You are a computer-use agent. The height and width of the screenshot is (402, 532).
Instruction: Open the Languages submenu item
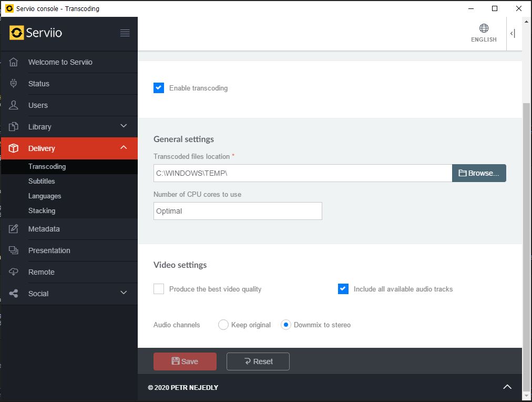[x=45, y=196]
